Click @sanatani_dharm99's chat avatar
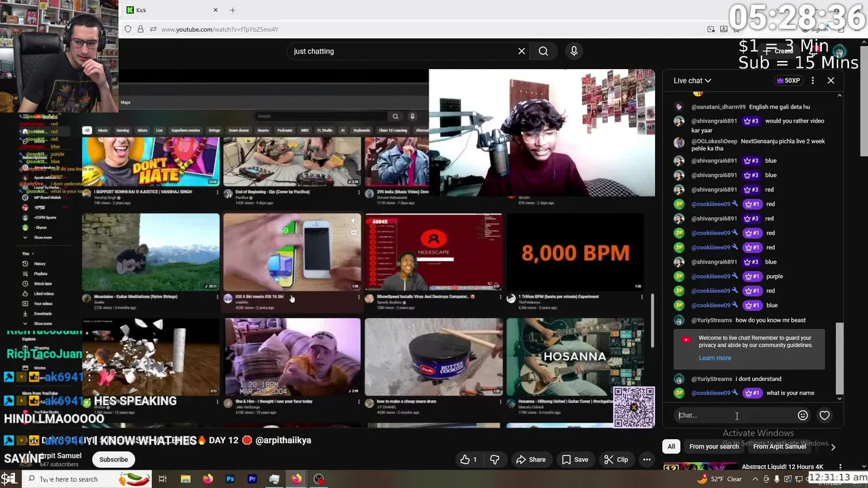Screen dimensions: 868x488 (x=679, y=107)
